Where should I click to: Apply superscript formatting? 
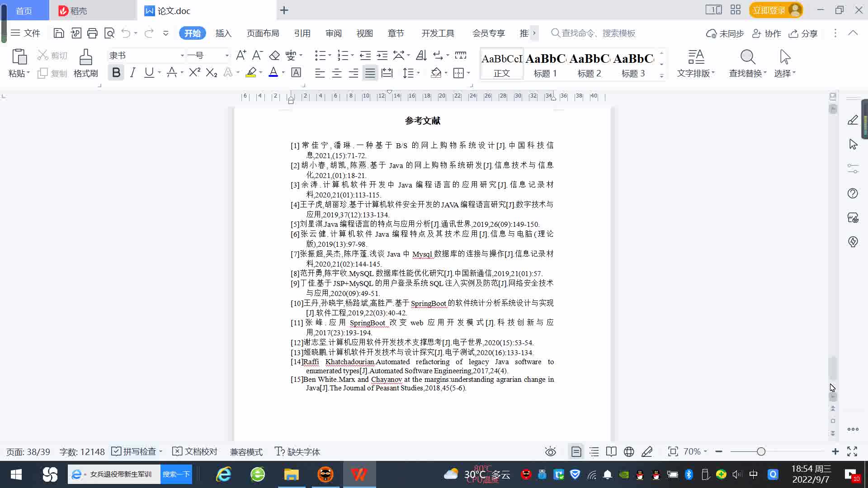coord(194,73)
